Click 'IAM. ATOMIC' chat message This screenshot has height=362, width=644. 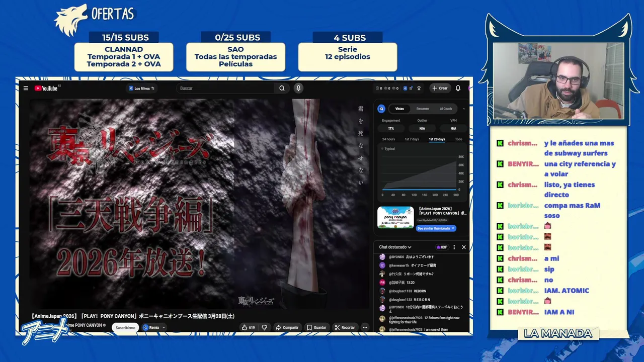[x=567, y=291]
